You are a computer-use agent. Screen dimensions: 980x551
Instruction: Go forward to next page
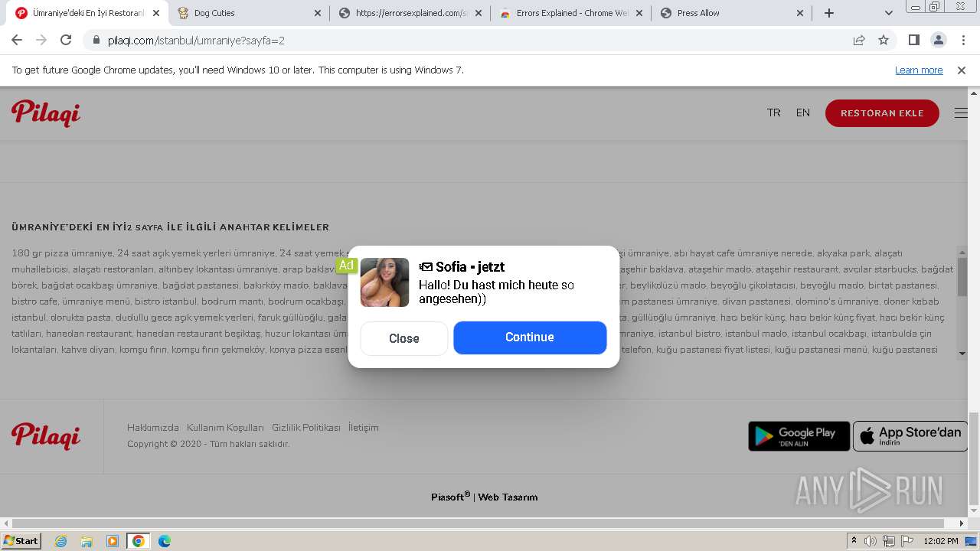[41, 40]
